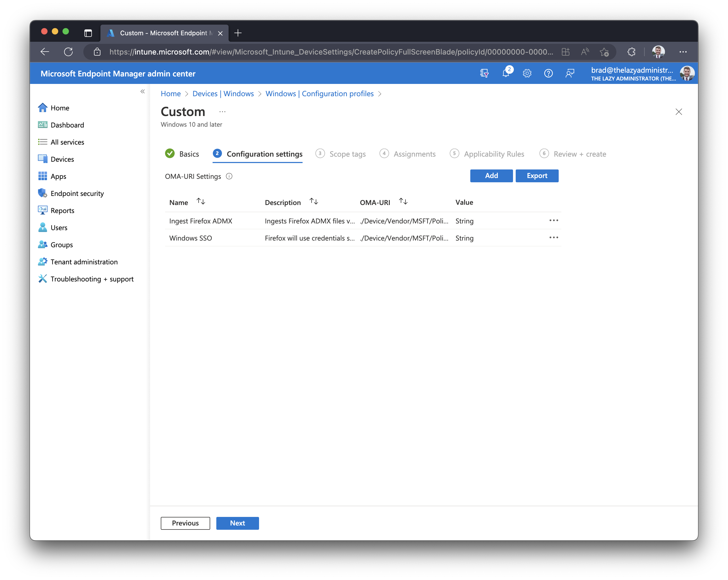The height and width of the screenshot is (580, 728).
Task: Follow Windows | Configuration profiles breadcrumb
Action: point(319,94)
